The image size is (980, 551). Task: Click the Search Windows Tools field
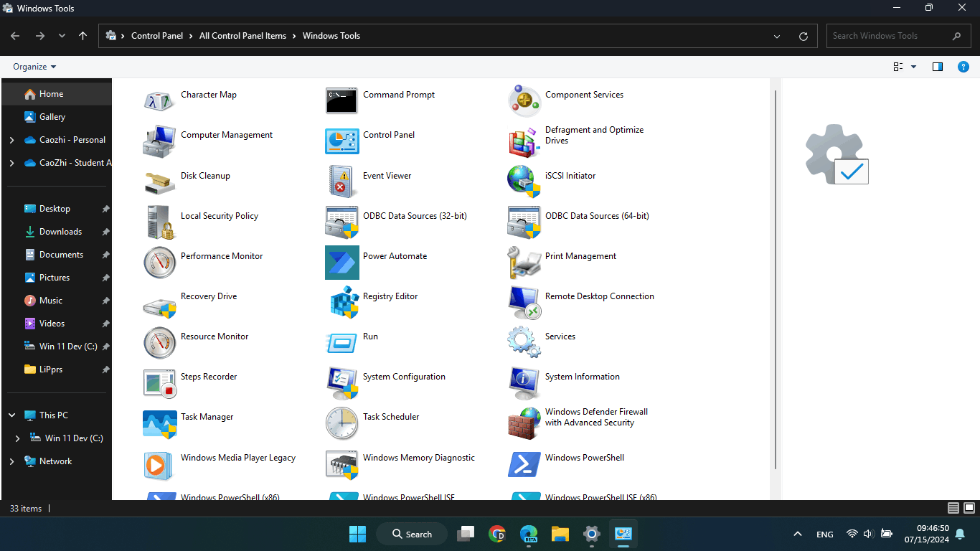897,36
